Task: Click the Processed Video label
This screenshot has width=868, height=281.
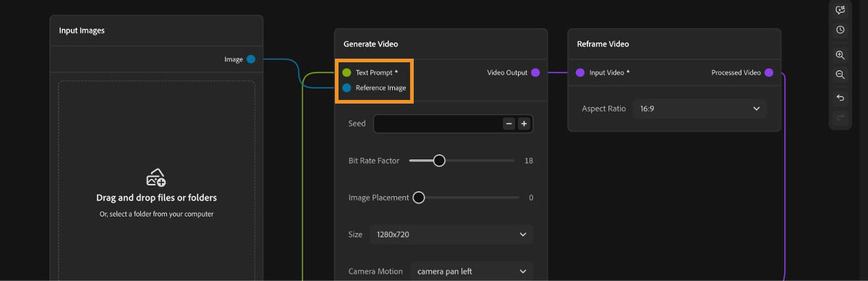Action: (x=736, y=72)
